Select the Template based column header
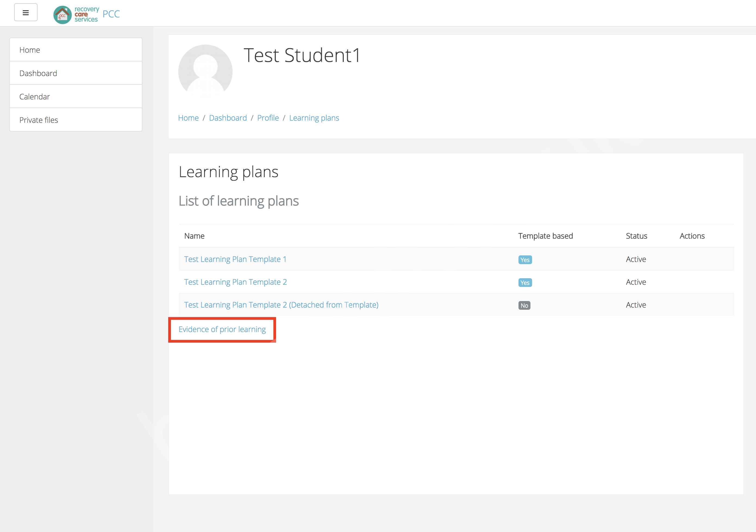Image resolution: width=756 pixels, height=532 pixels. tap(546, 236)
